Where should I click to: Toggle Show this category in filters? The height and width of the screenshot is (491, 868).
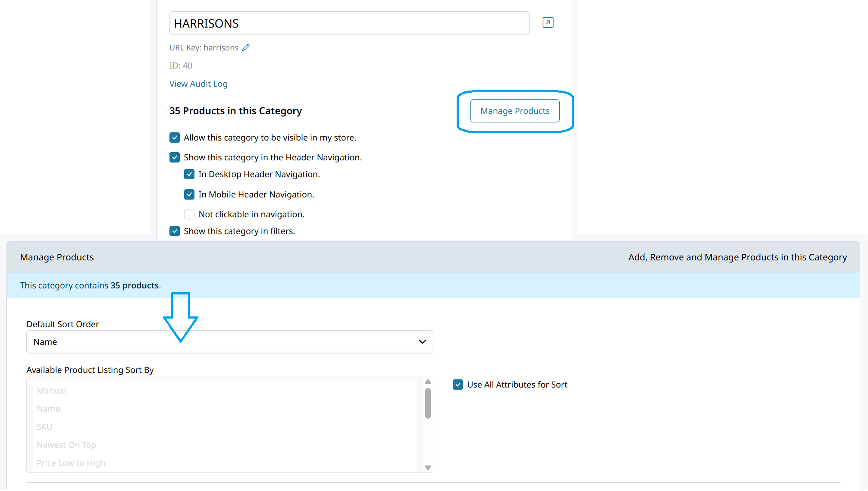pyautogui.click(x=175, y=231)
